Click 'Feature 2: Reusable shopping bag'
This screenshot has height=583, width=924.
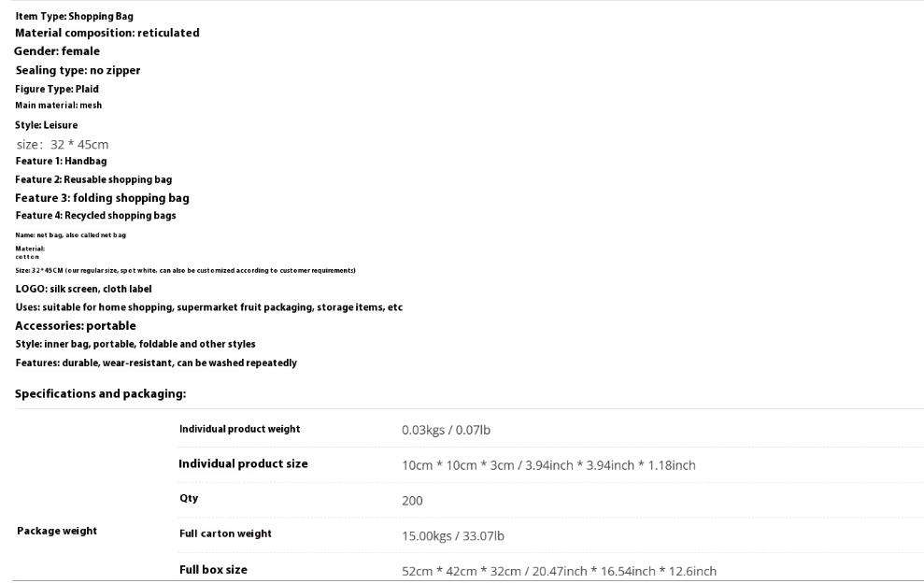(x=93, y=179)
